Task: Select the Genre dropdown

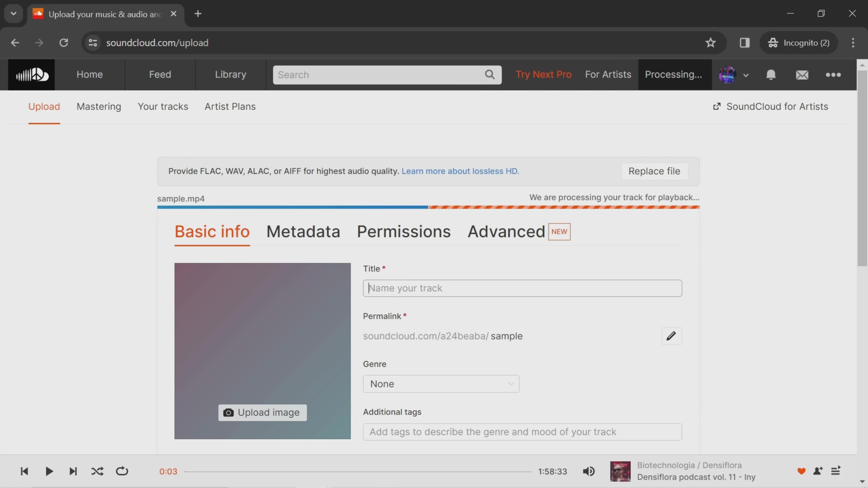Action: coord(441,384)
